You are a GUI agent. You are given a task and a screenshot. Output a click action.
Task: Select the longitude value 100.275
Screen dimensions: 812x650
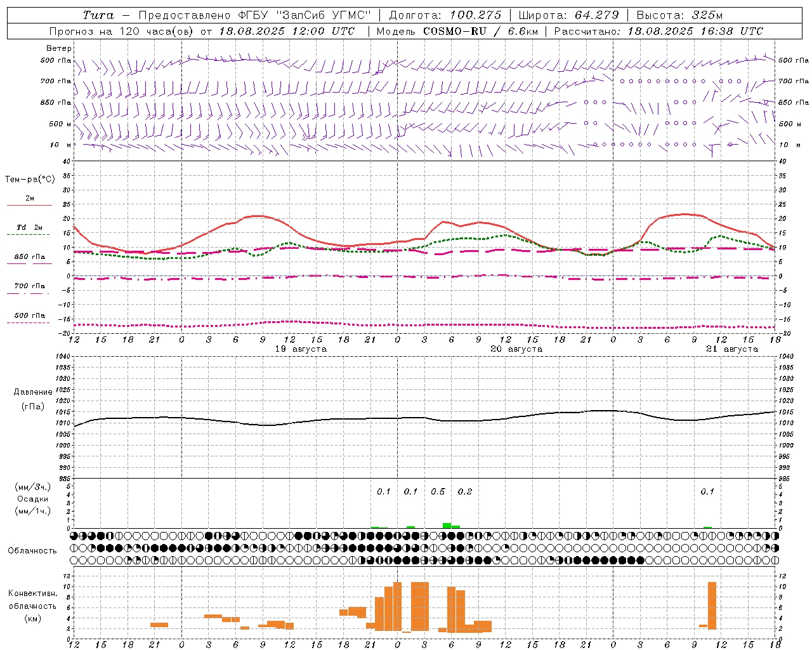click(475, 15)
